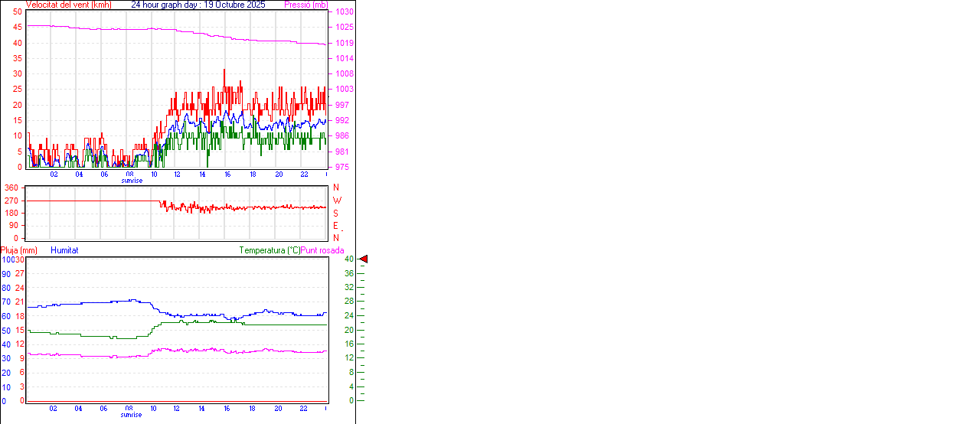Screen dimensions: 980x424
Task: Click the 1030 pressure axis value
Action: (x=344, y=12)
